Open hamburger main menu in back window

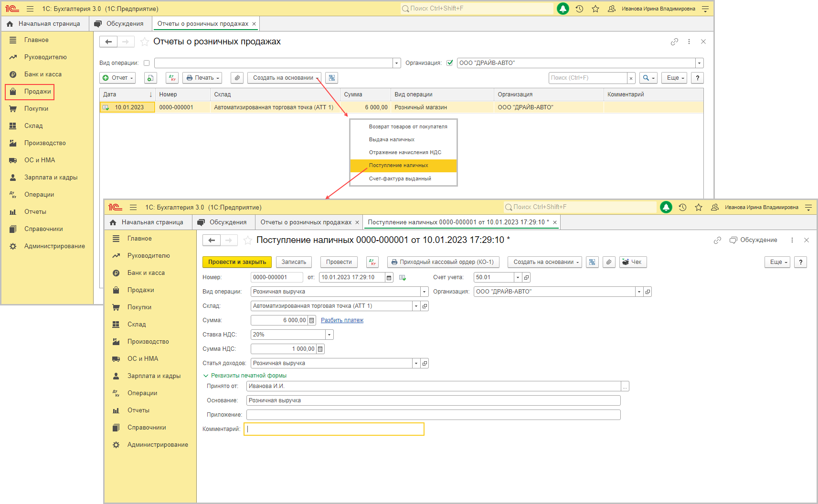(x=30, y=9)
